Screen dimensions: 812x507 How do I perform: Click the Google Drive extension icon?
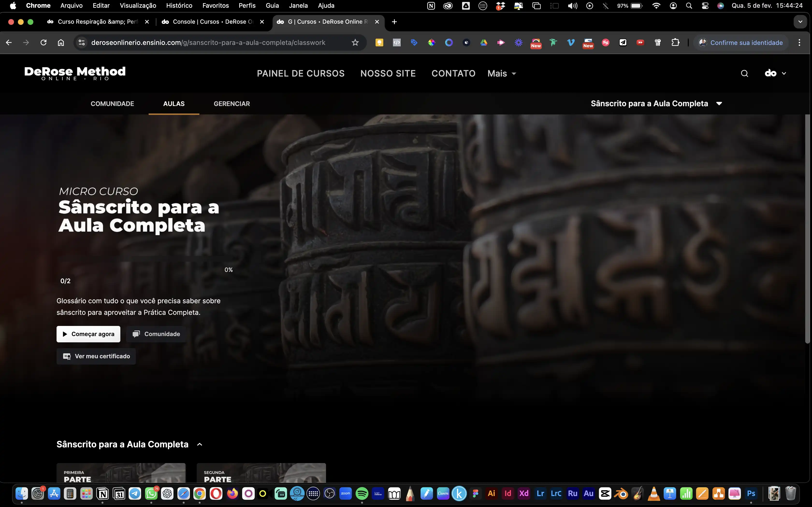484,42
